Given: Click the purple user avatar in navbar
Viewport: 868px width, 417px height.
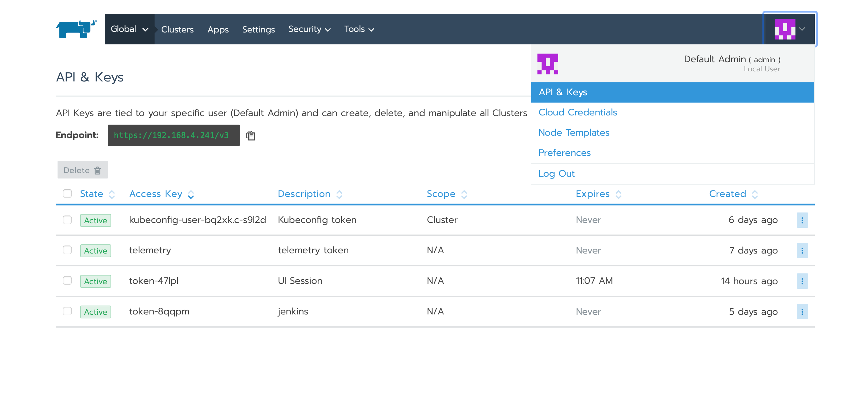Looking at the screenshot, I should (785, 29).
